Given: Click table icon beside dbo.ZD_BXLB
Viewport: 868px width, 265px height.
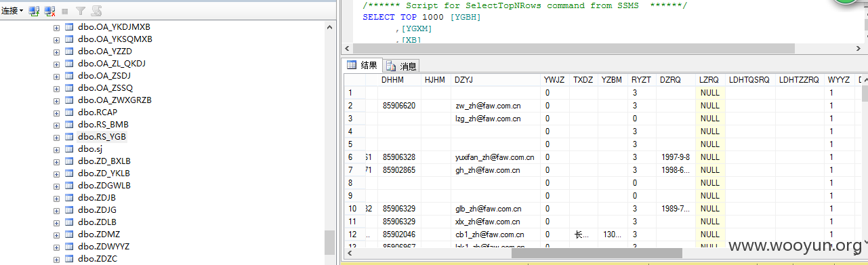Looking at the screenshot, I should point(69,161).
